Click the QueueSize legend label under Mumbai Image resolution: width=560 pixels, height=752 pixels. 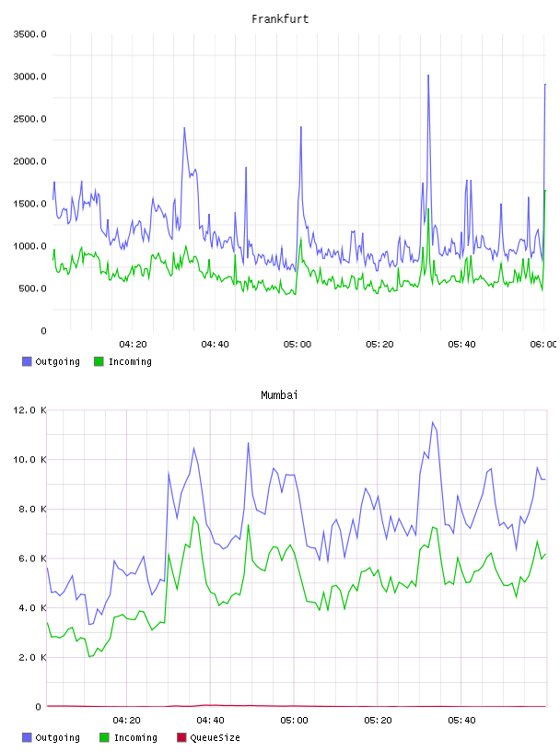(215, 737)
